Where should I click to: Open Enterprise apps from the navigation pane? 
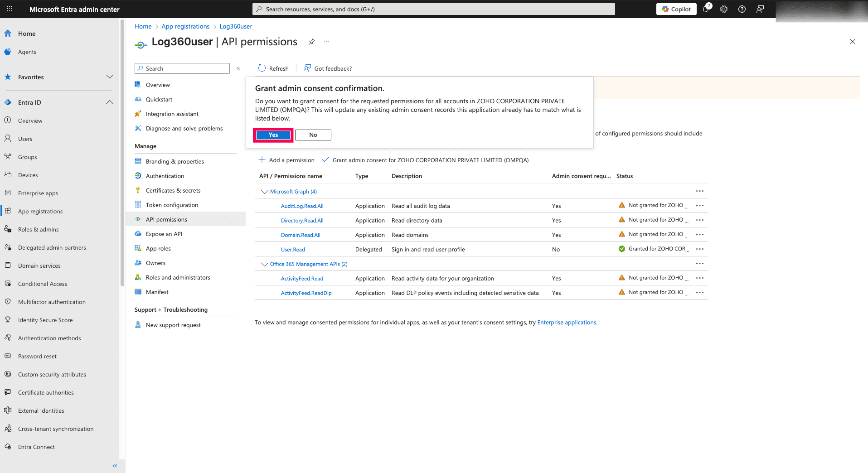[x=38, y=193]
